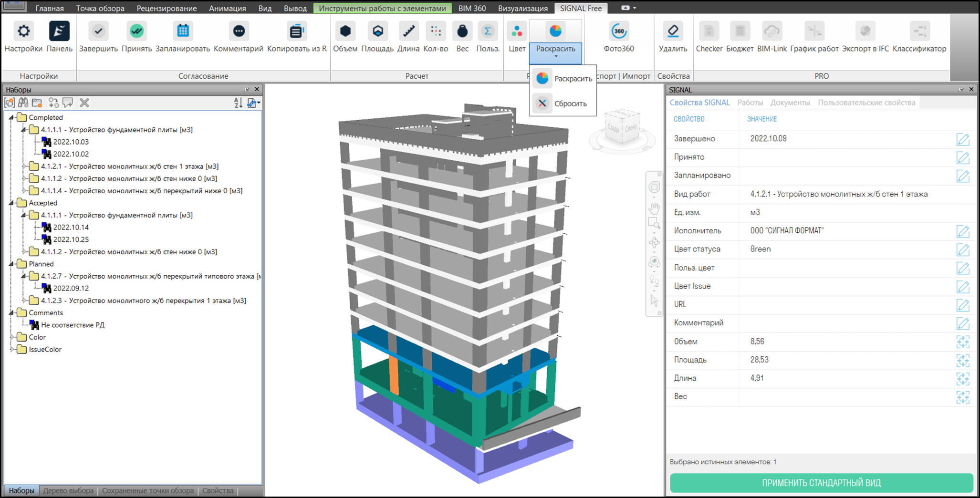Select 2022.10.03 set under Completed
Screen dimensions: 980x498
(71, 142)
